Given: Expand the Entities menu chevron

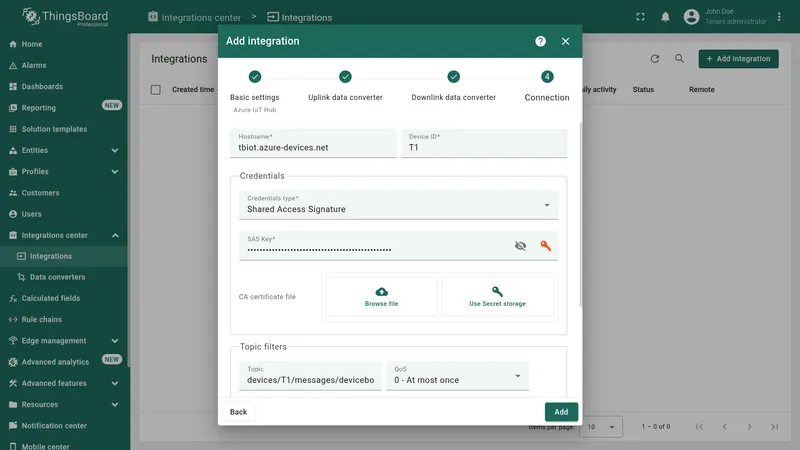Looking at the screenshot, I should pyautogui.click(x=115, y=151).
